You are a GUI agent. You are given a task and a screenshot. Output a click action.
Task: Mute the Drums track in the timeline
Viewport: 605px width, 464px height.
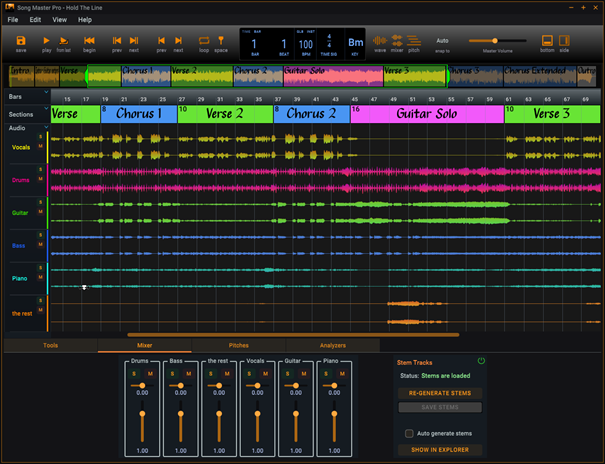point(40,179)
